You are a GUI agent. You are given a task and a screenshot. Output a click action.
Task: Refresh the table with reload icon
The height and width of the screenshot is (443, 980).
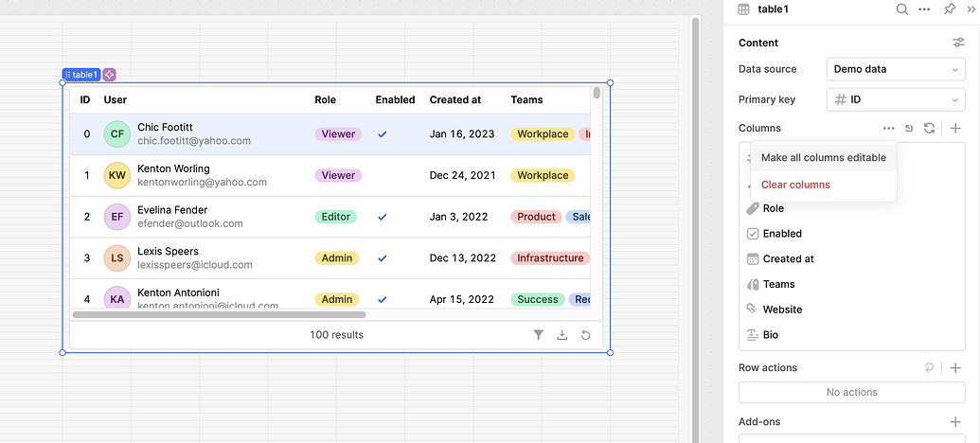(x=585, y=335)
